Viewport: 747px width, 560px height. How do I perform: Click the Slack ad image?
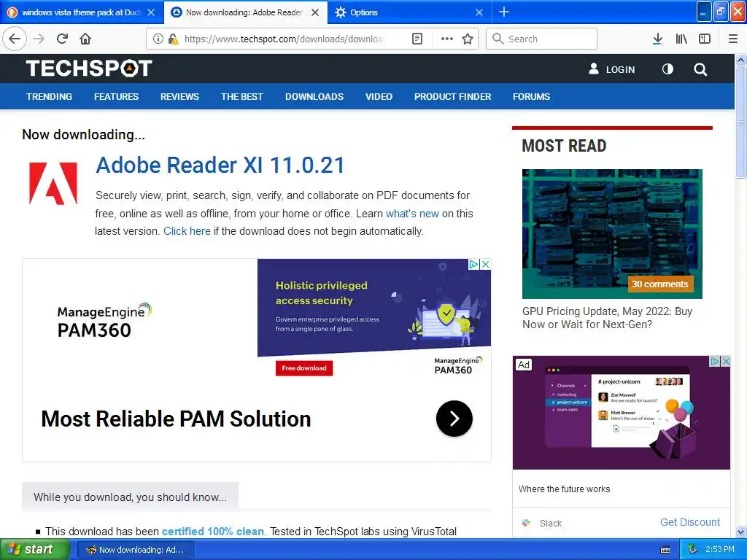(x=622, y=413)
